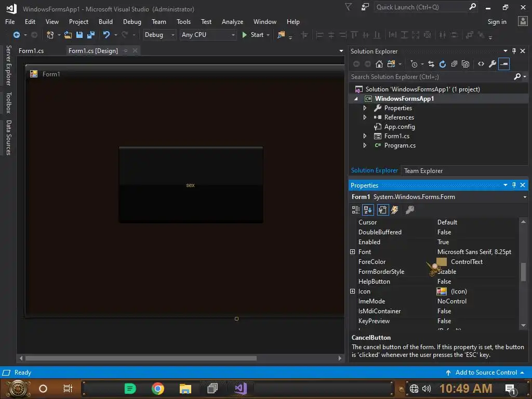
Task: Open the Properties object selector dropdown
Action: 525,197
